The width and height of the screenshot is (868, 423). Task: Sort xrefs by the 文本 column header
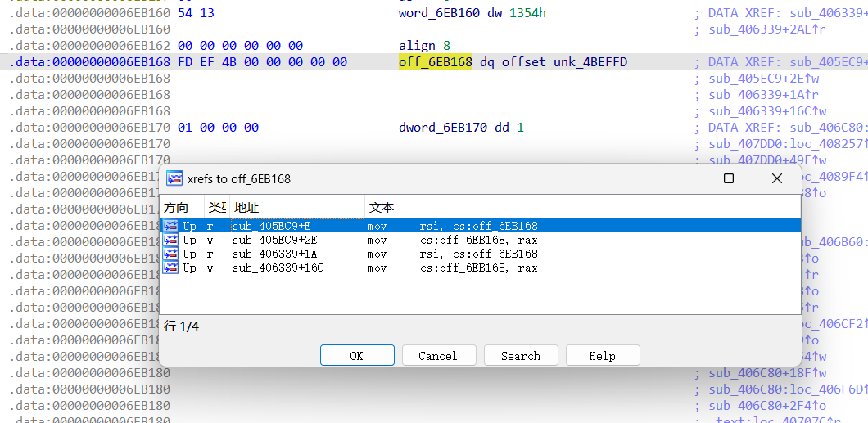pyautogui.click(x=382, y=208)
